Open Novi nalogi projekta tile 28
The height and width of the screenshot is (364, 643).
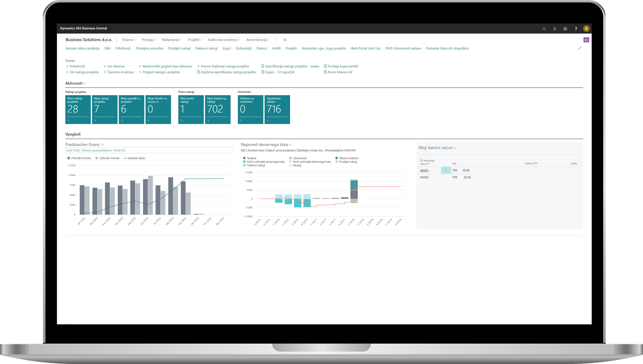click(78, 109)
